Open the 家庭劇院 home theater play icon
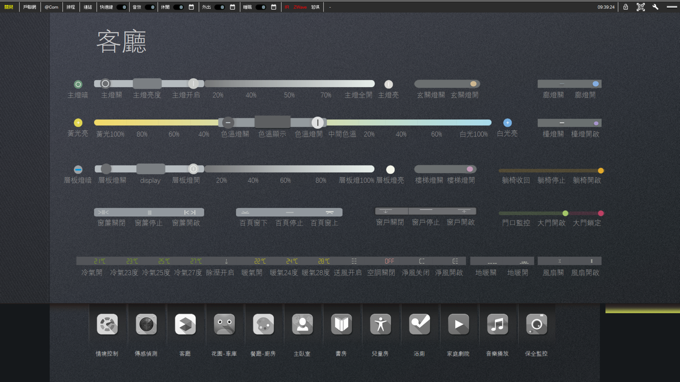Viewport: 680px width, 382px height. (x=458, y=324)
